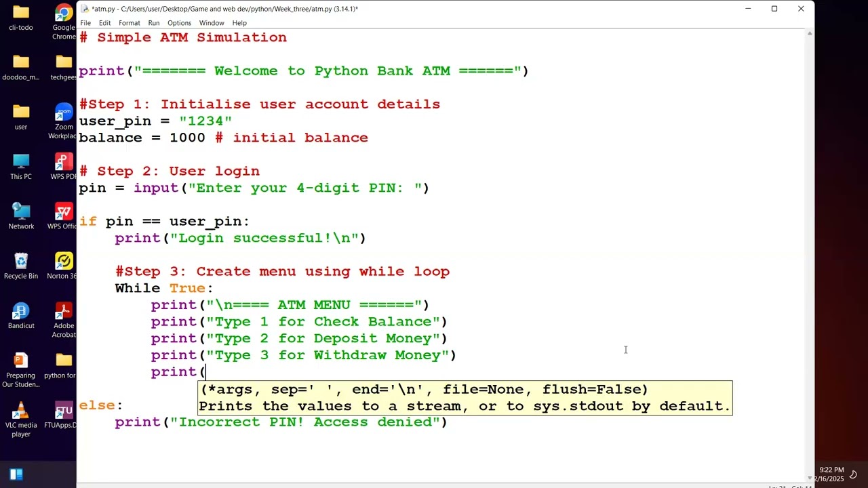Launch WPS PDF desktop icon
868x488 pixels.
pyautogui.click(x=64, y=167)
